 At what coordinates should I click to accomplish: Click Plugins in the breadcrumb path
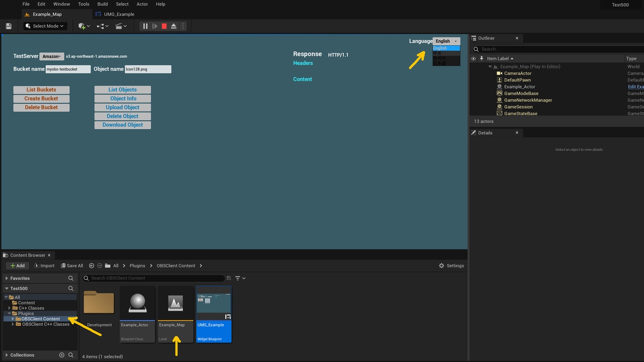pyautogui.click(x=137, y=265)
